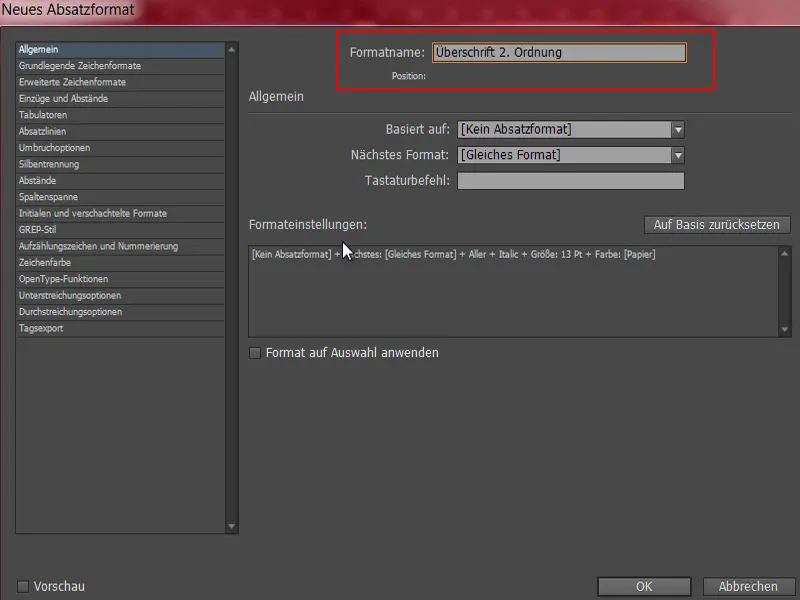800x600 pixels.
Task: Select GREP-Stil category
Action: pos(120,230)
